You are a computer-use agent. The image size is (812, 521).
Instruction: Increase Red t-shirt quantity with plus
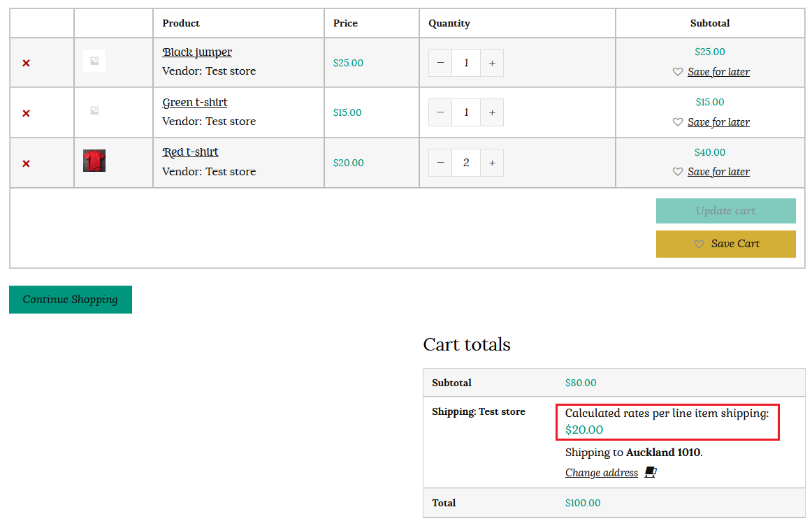[492, 163]
